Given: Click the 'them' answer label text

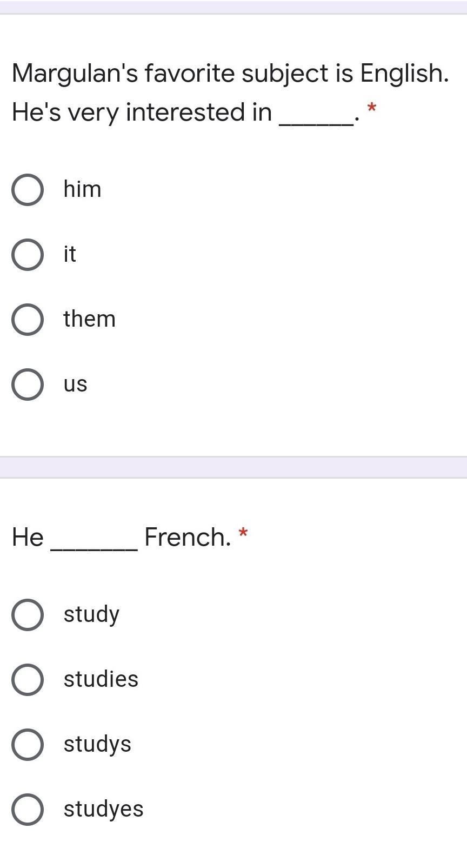Looking at the screenshot, I should click(x=89, y=319).
